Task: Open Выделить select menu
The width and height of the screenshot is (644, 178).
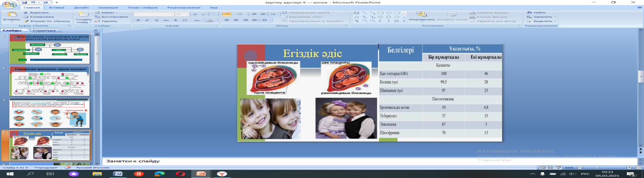Action: click(541, 21)
